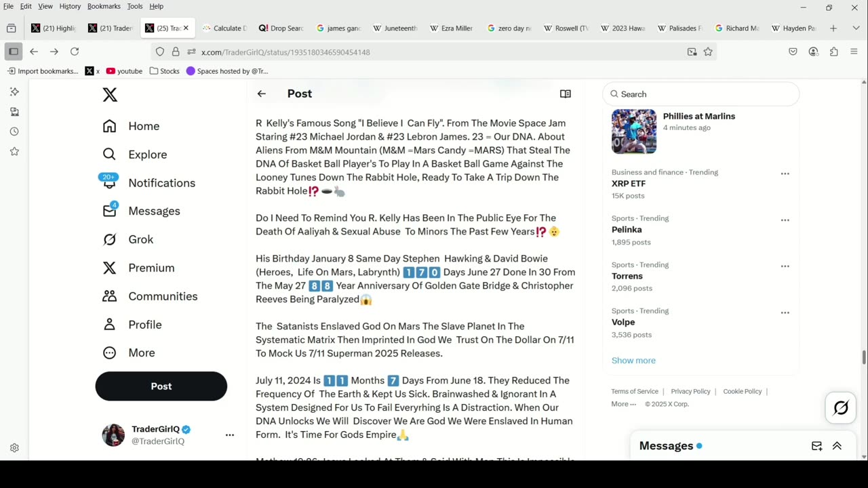This screenshot has width=868, height=488.
Task: Compose new message in Messages drawer
Action: coord(817,446)
